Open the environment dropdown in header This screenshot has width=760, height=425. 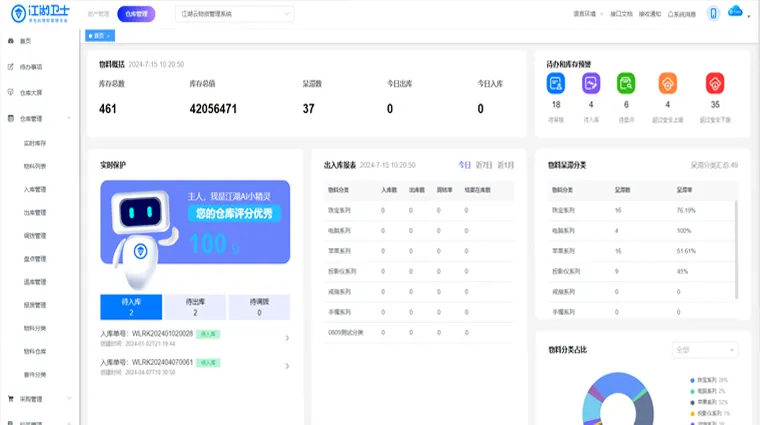point(588,14)
